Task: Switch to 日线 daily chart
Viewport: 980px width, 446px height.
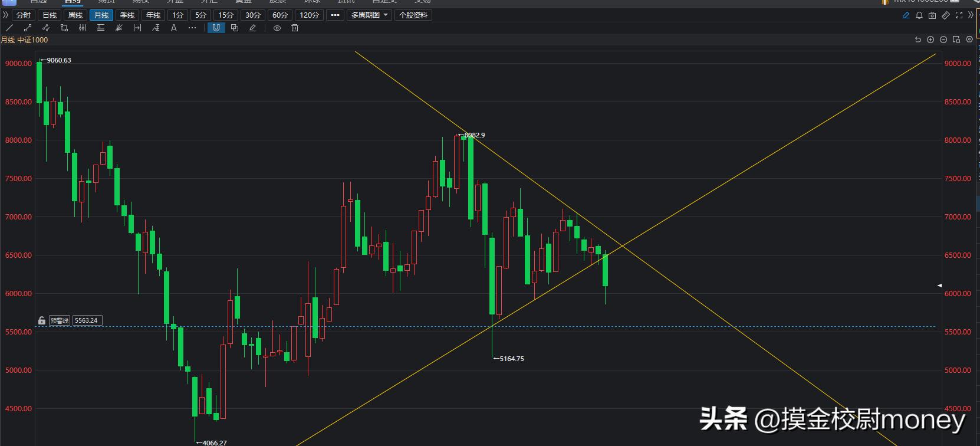Action: [x=50, y=15]
